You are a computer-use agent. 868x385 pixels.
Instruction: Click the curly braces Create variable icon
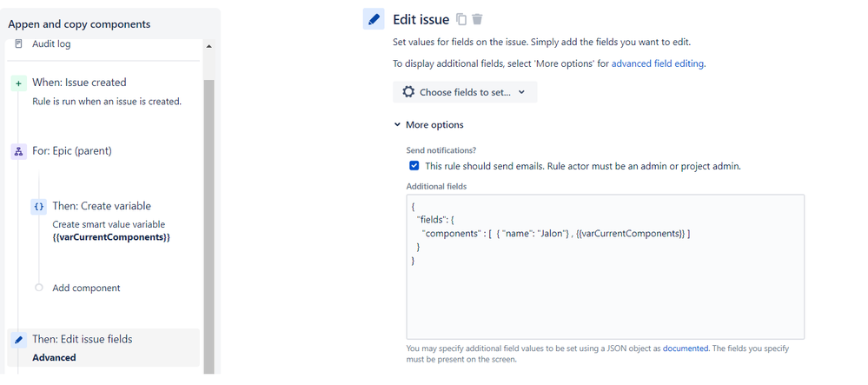pyautogui.click(x=39, y=207)
